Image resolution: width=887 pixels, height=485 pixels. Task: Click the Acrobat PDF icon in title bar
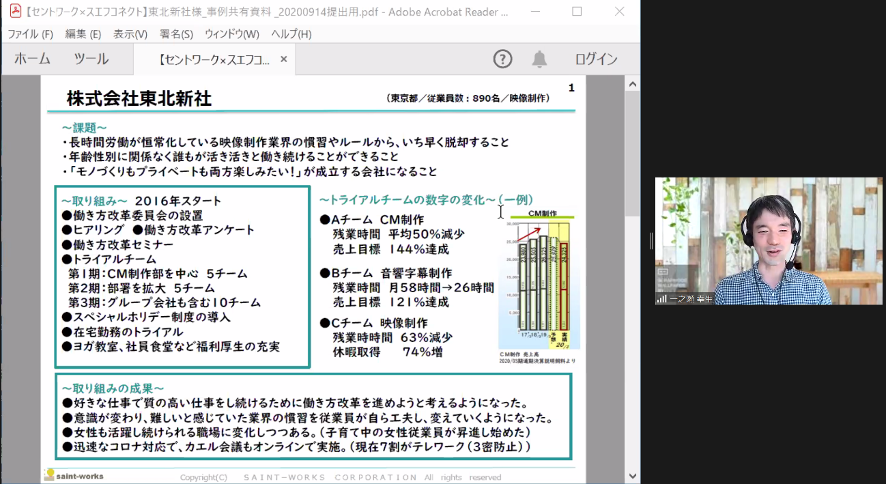[x=15, y=11]
